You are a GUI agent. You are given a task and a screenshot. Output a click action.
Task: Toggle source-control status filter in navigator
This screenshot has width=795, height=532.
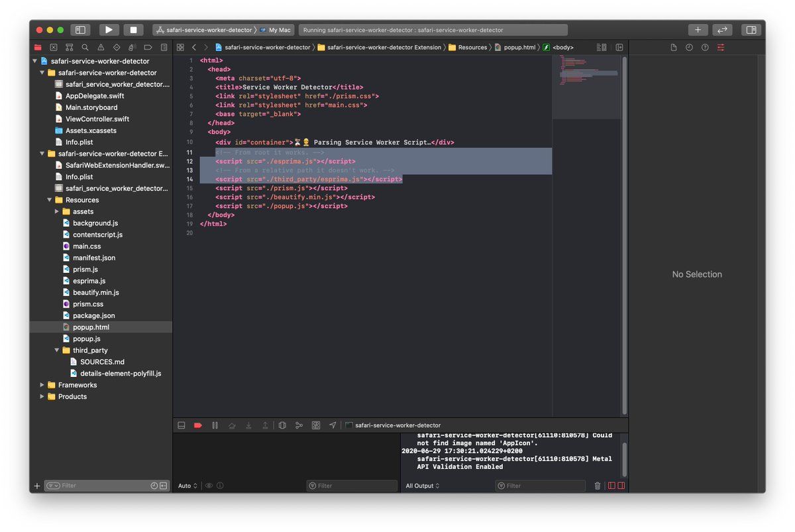point(163,486)
